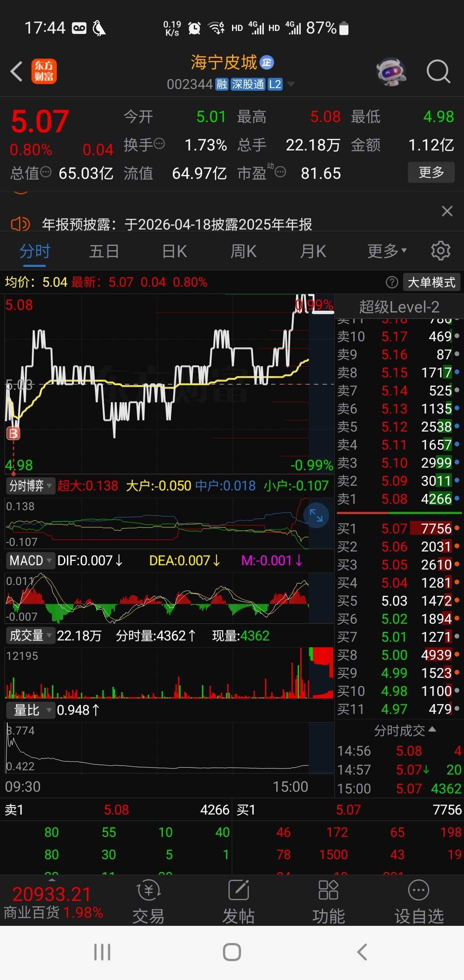Viewport: 464px width, 980px height.
Task: Tap the 超级Level-2 header
Action: coord(399,307)
